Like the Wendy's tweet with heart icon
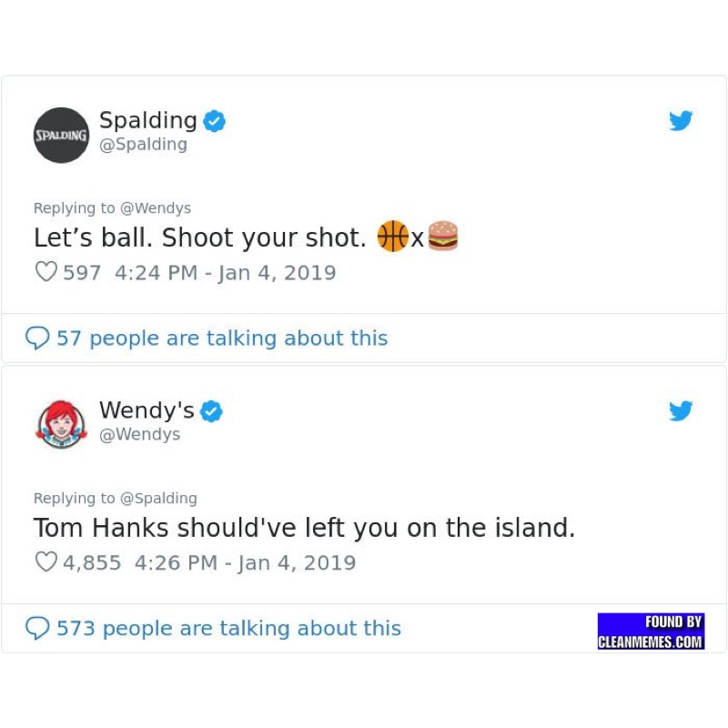This screenshot has height=728, width=728. pyautogui.click(x=45, y=562)
